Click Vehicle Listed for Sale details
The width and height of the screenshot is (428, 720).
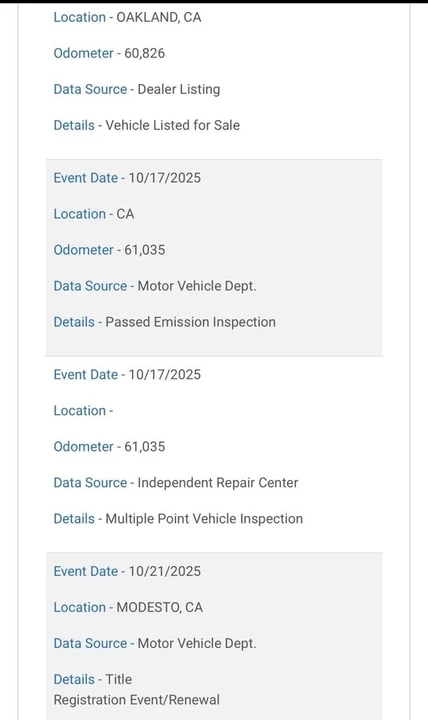[x=173, y=125]
